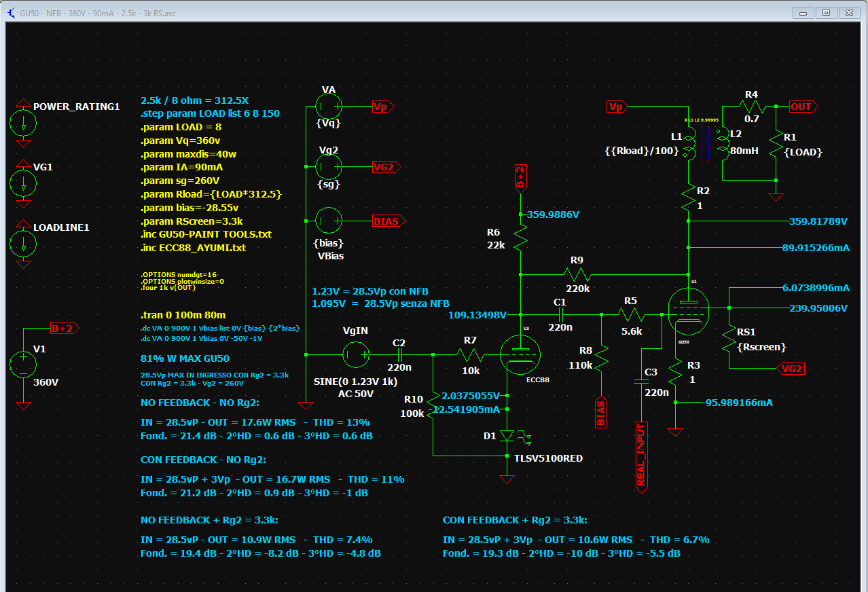The image size is (868, 592).
Task: Click the V1 360V voltage source symbol
Action: tap(23, 365)
